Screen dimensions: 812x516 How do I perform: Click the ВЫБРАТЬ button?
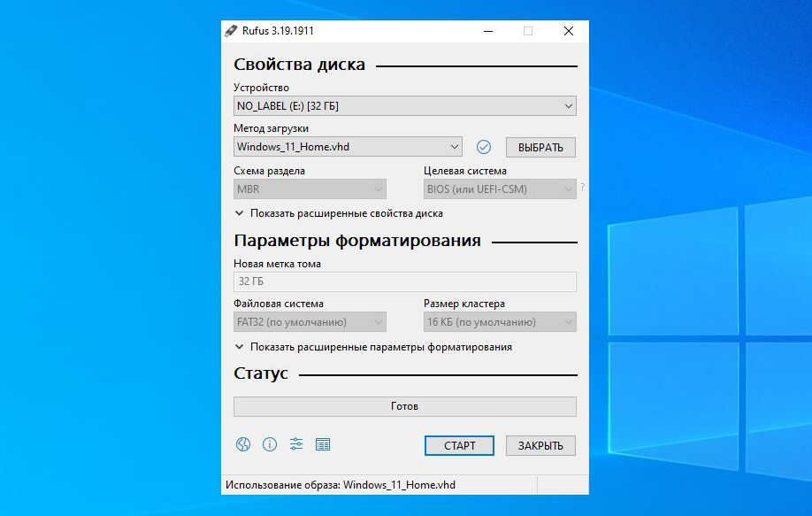[x=540, y=147]
